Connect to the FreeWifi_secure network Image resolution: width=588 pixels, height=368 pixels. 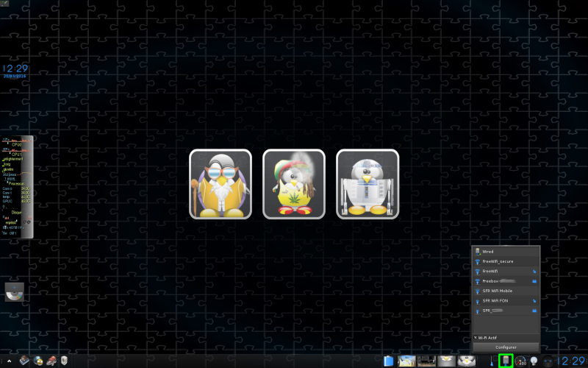(x=506, y=261)
